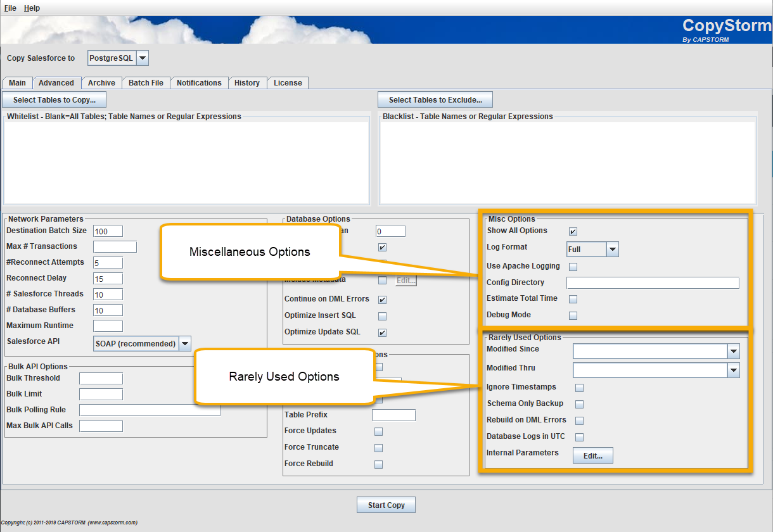The image size is (773, 532).
Task: Open the Modified Thru dropdown
Action: pos(656,370)
